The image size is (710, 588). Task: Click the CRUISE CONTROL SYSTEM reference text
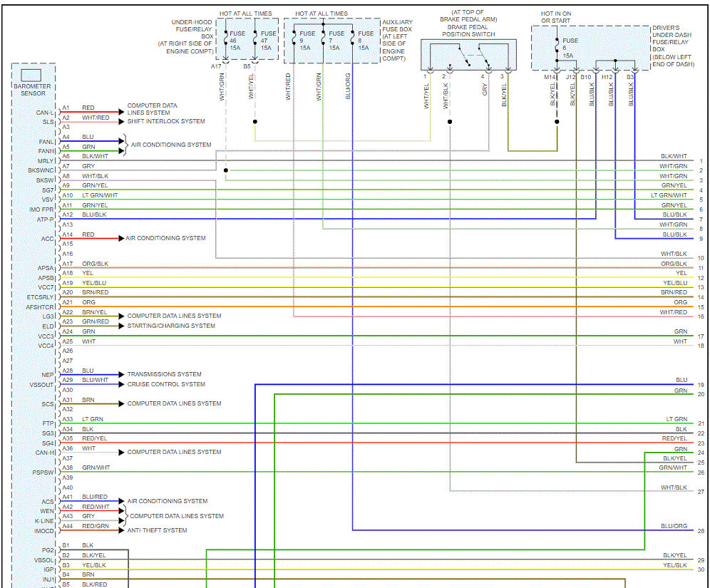pyautogui.click(x=166, y=384)
